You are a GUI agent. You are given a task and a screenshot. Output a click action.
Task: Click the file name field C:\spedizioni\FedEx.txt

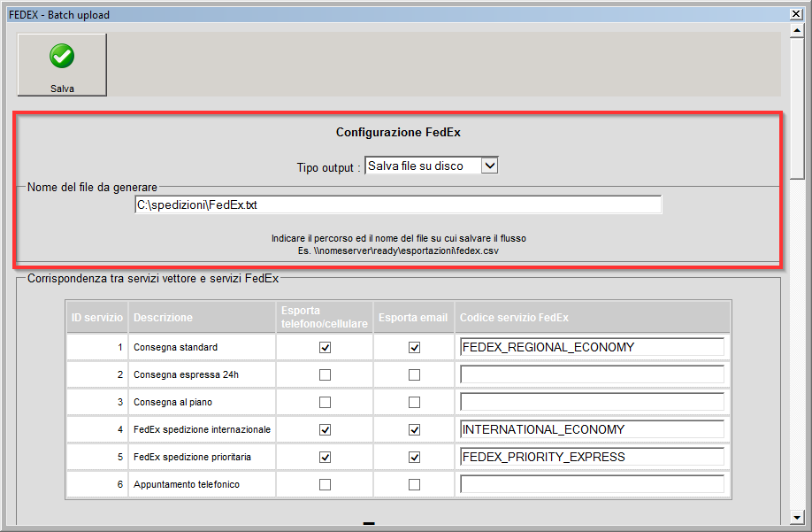coord(398,204)
